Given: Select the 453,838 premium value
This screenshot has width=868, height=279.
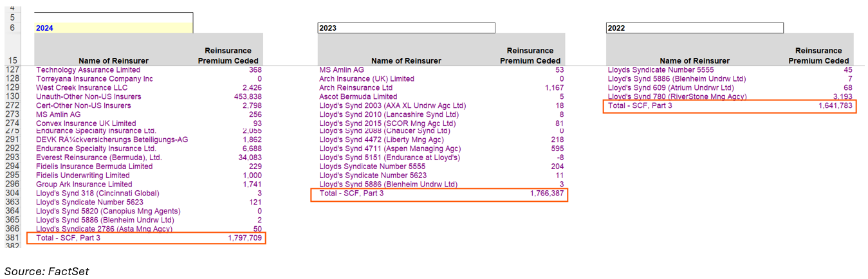Looking at the screenshot, I should pos(248,96).
